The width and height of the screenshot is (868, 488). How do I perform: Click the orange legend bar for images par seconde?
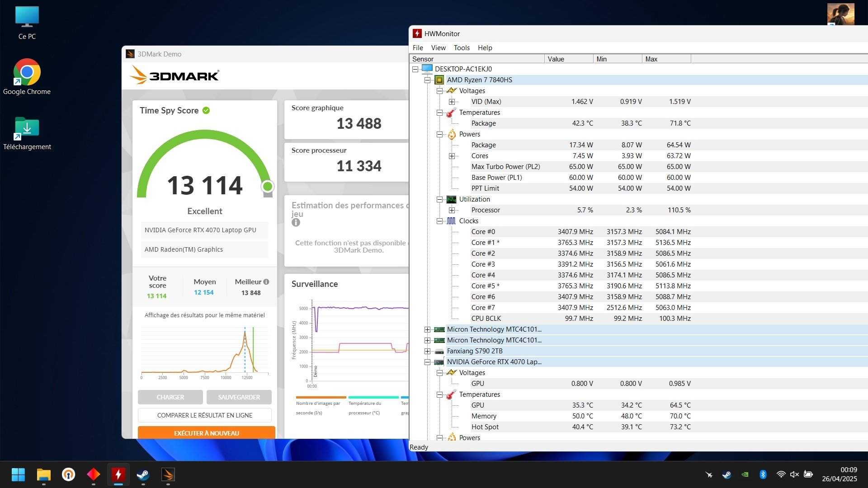[321, 398]
